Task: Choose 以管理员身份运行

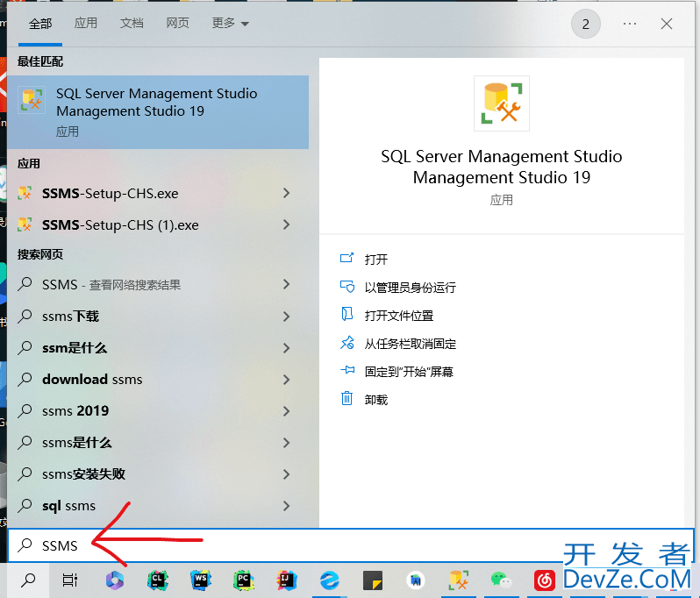Action: tap(411, 288)
